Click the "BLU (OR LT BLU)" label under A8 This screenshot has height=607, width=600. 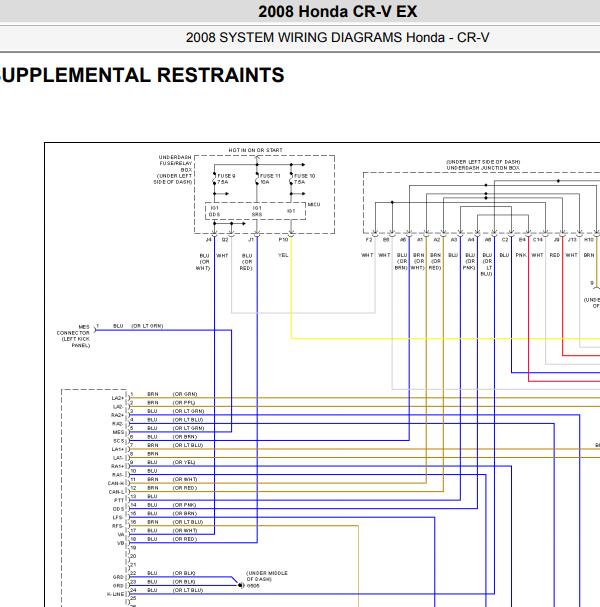tap(487, 264)
